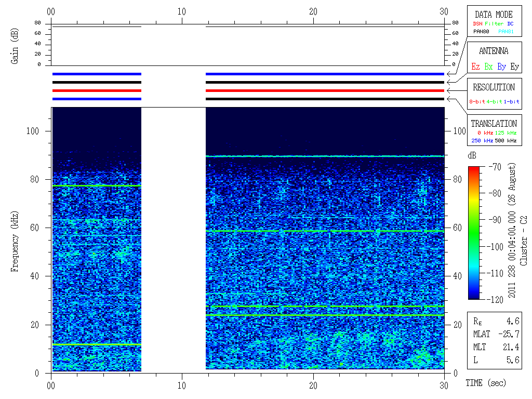Click the long black translation bar at right
532x399 pixels.
[x=325, y=99]
